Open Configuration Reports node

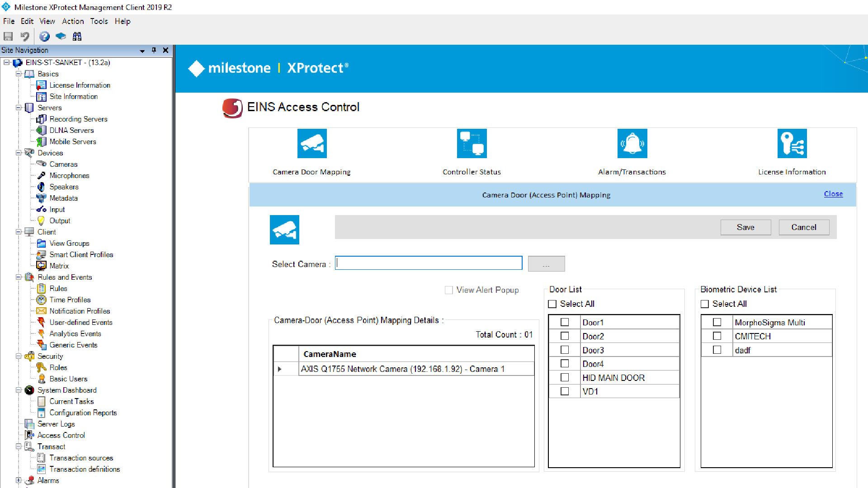pos(83,413)
